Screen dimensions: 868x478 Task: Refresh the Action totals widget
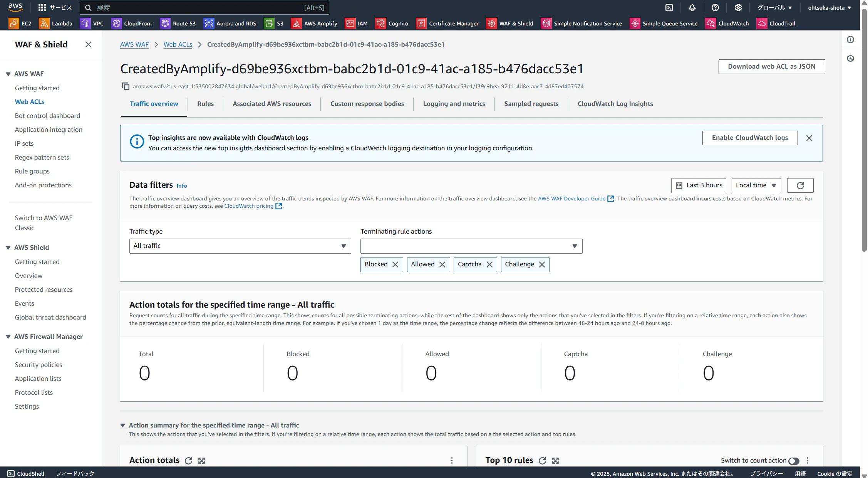pos(188,461)
